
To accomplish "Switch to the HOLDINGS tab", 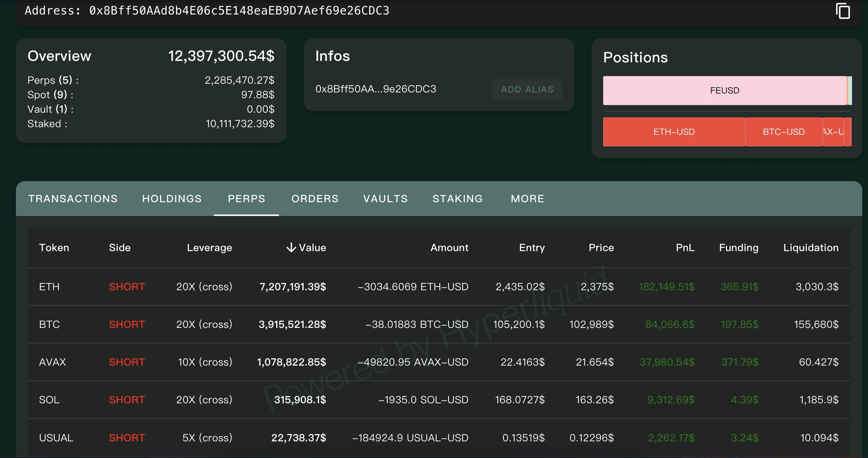I will click(x=172, y=199).
